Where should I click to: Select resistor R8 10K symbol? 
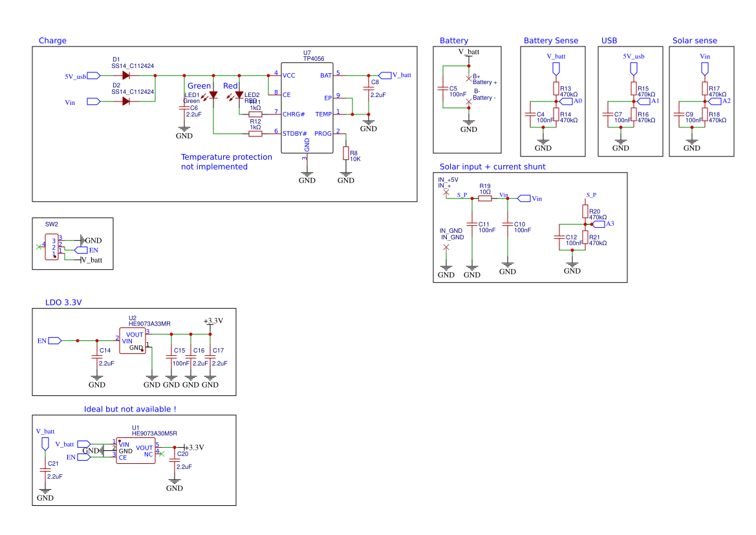click(346, 153)
